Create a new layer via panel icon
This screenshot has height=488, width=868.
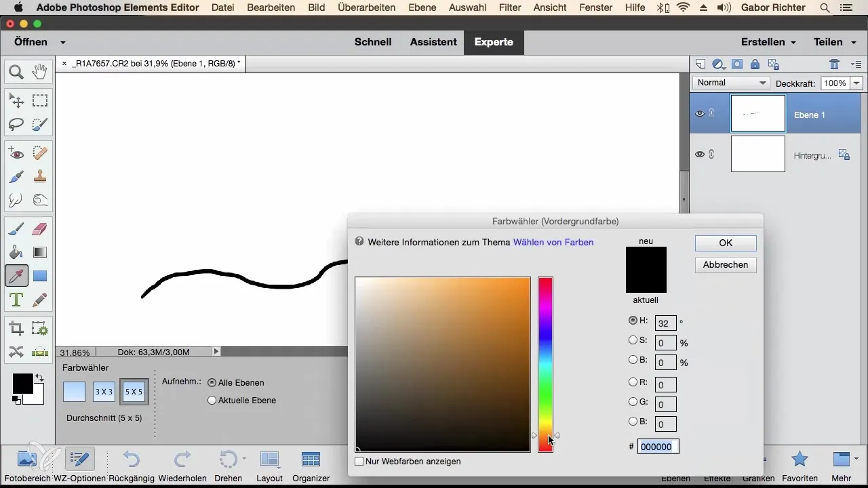click(701, 64)
